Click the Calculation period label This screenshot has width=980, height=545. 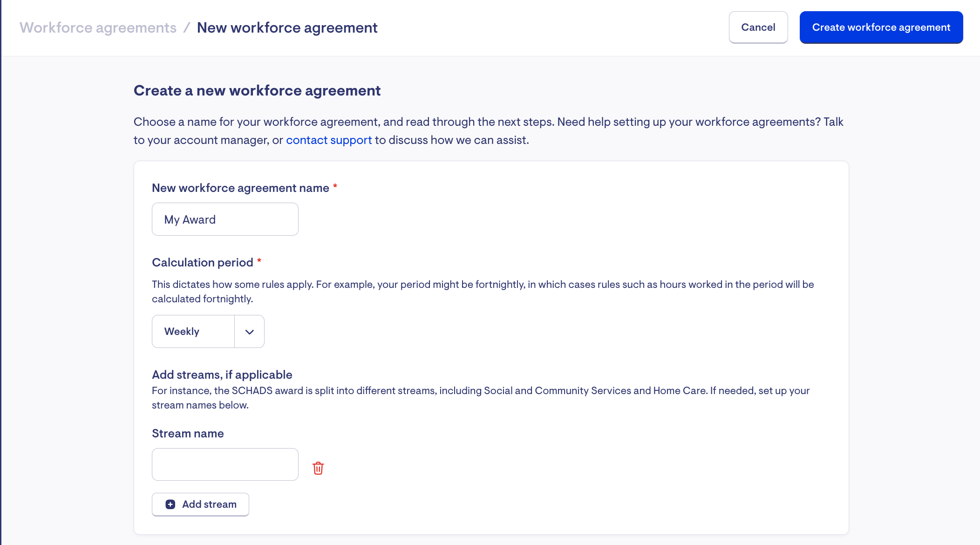[x=203, y=263]
